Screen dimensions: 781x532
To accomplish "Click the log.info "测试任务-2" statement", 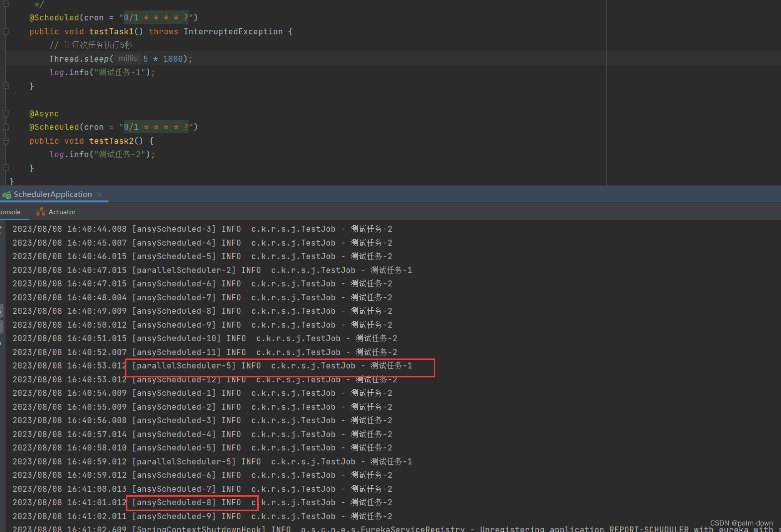I will tap(102, 154).
